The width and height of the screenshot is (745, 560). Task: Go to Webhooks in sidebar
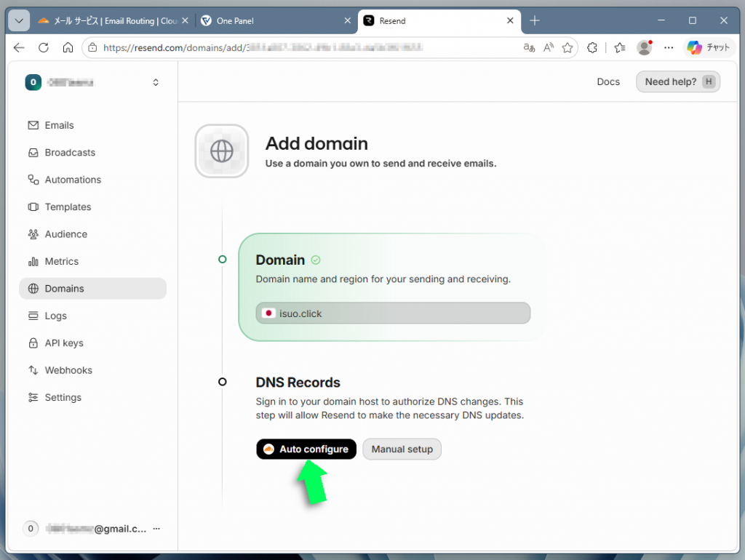pyautogui.click(x=92, y=370)
